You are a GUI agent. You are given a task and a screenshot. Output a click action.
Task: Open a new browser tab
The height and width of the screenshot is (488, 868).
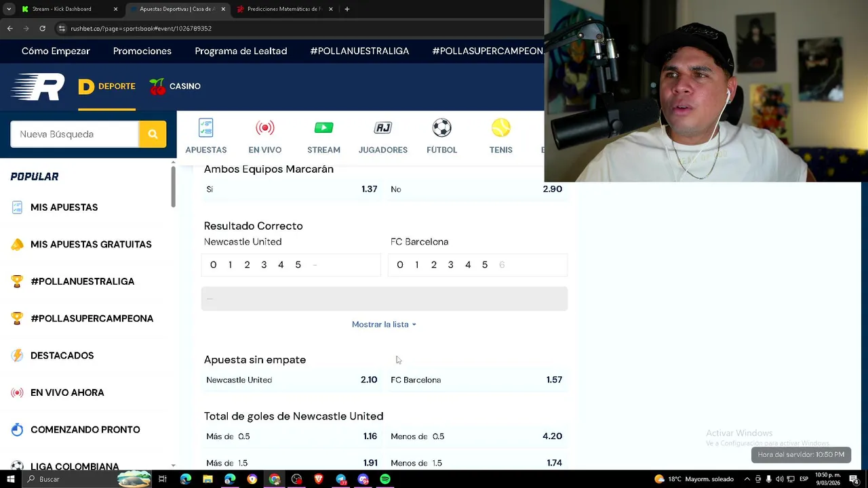[347, 9]
